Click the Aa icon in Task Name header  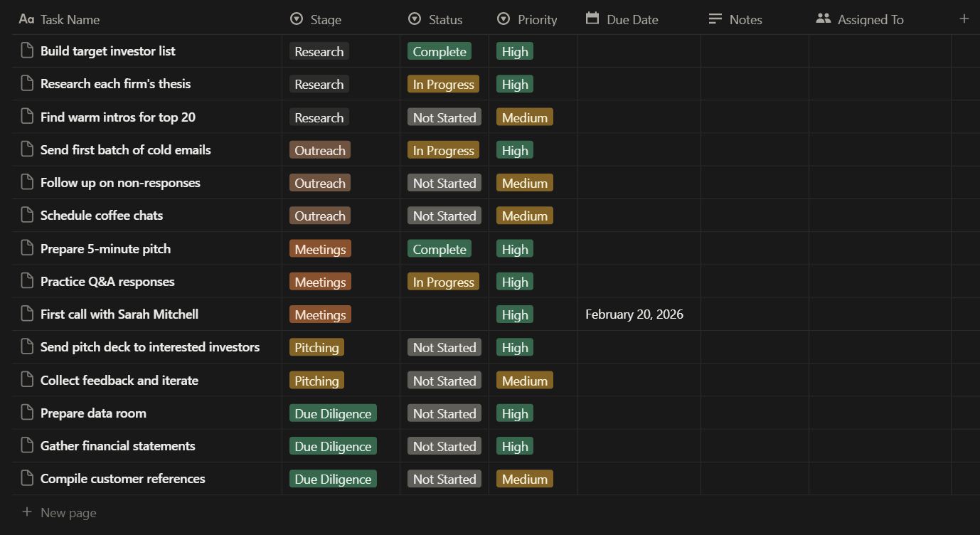26,19
